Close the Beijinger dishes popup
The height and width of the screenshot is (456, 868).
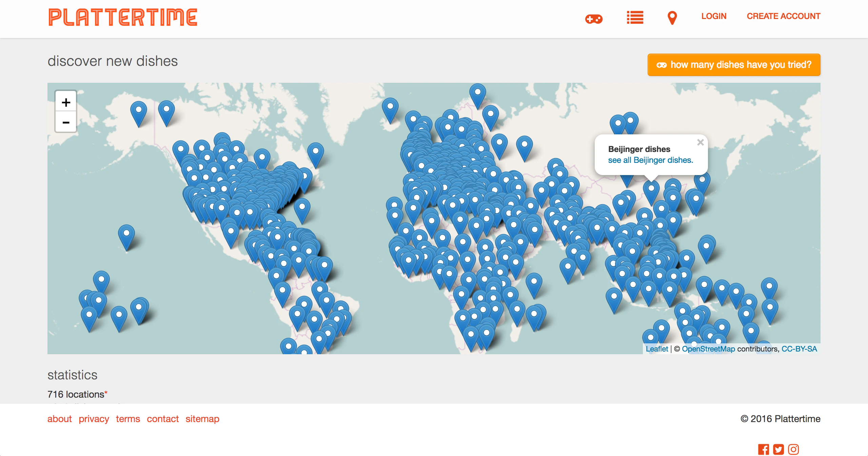pyautogui.click(x=701, y=142)
